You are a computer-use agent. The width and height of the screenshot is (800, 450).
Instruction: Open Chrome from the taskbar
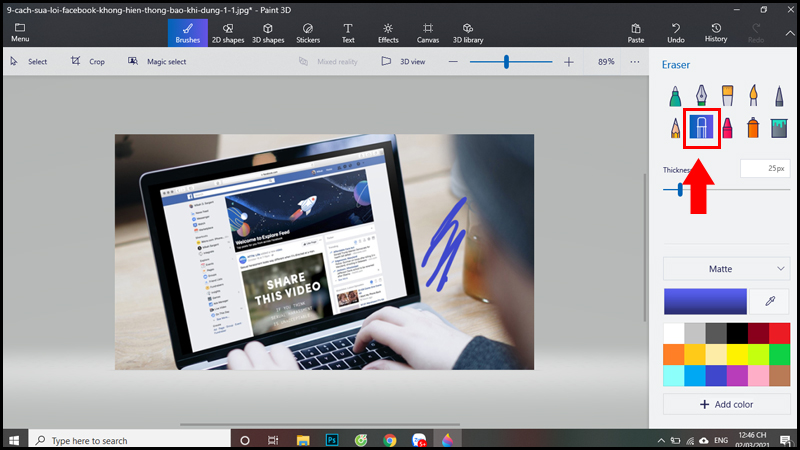[x=390, y=440]
